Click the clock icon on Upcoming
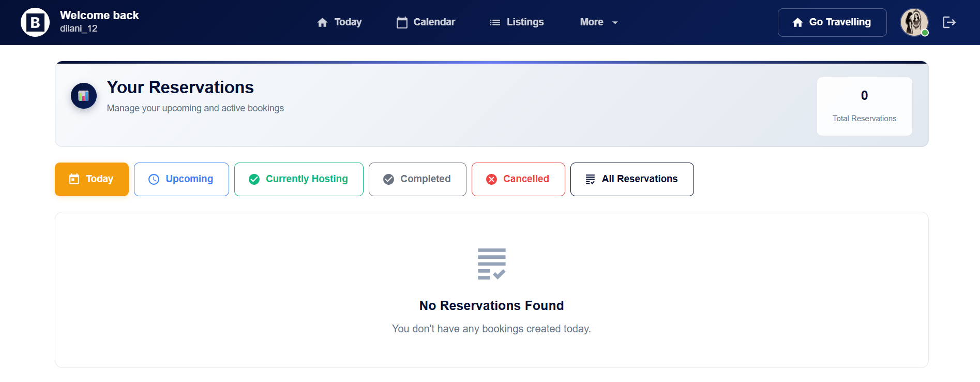This screenshot has width=980, height=382. click(x=154, y=179)
